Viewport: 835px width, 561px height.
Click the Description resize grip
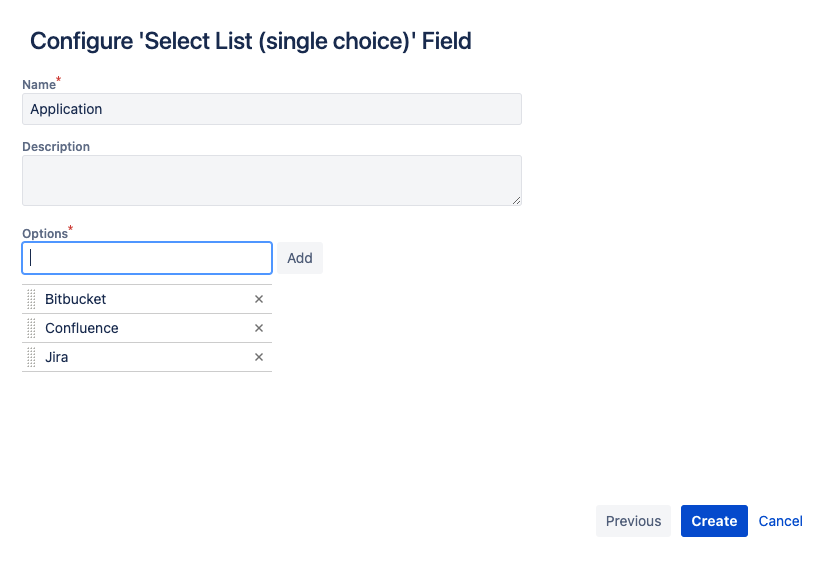[x=516, y=200]
